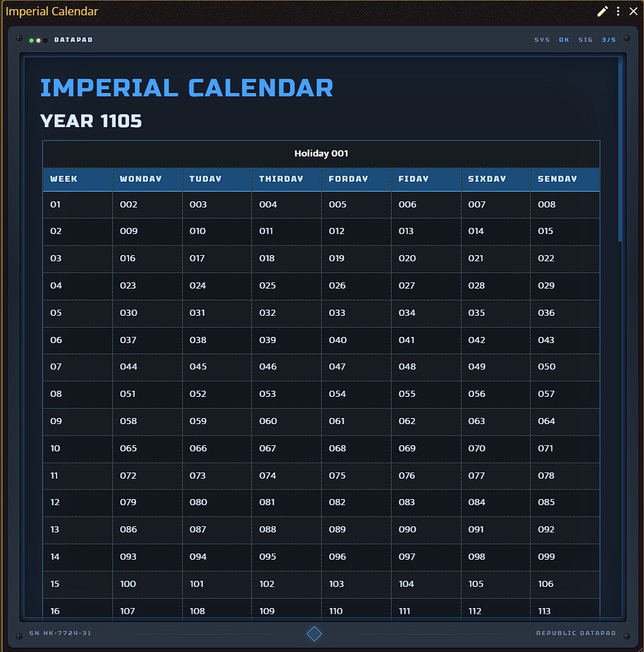The image size is (644, 652).
Task: Click the YEAR 1105 heading
Action: pyautogui.click(x=91, y=122)
